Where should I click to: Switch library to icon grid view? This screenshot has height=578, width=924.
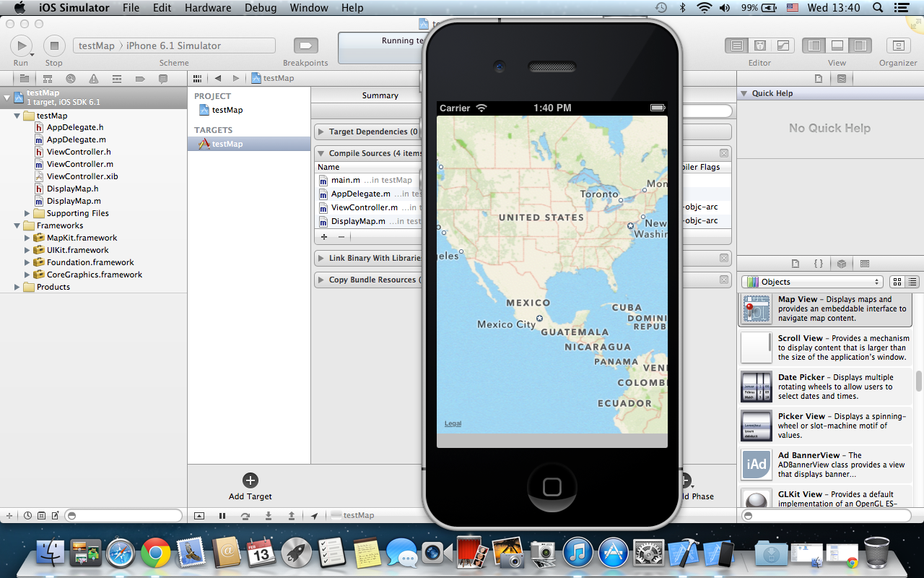(x=897, y=282)
